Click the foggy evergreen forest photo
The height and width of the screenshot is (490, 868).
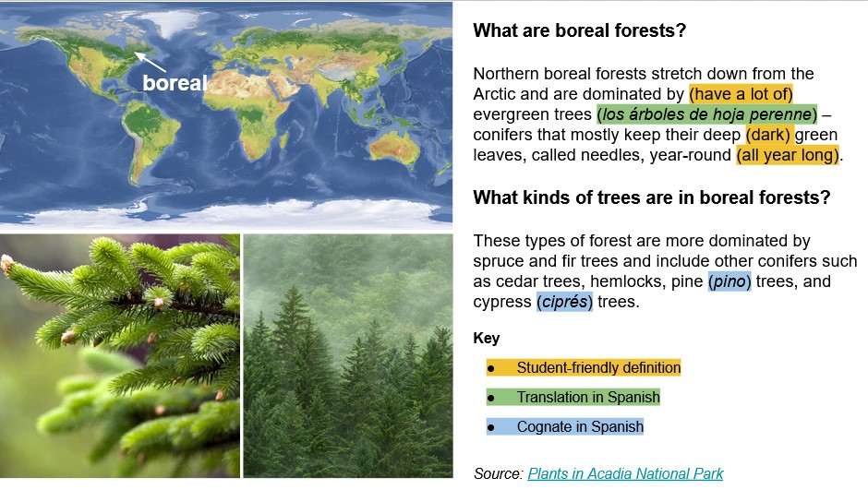point(347,355)
